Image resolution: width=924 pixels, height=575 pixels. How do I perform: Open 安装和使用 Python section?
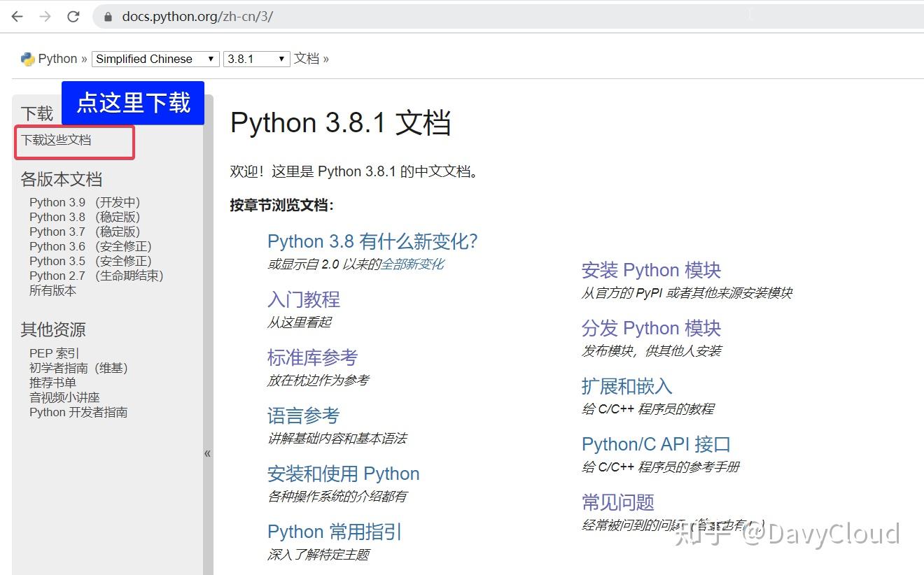(x=344, y=474)
